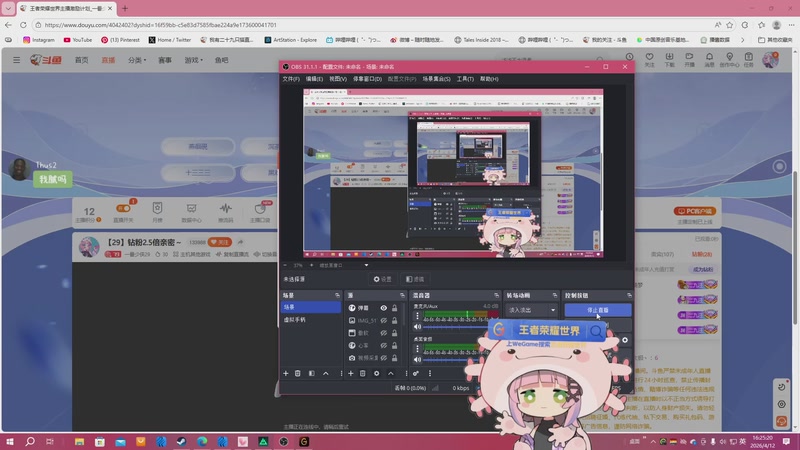
Task: Toggle visibility eye for the 弹幕 source
Action: [x=384, y=308]
